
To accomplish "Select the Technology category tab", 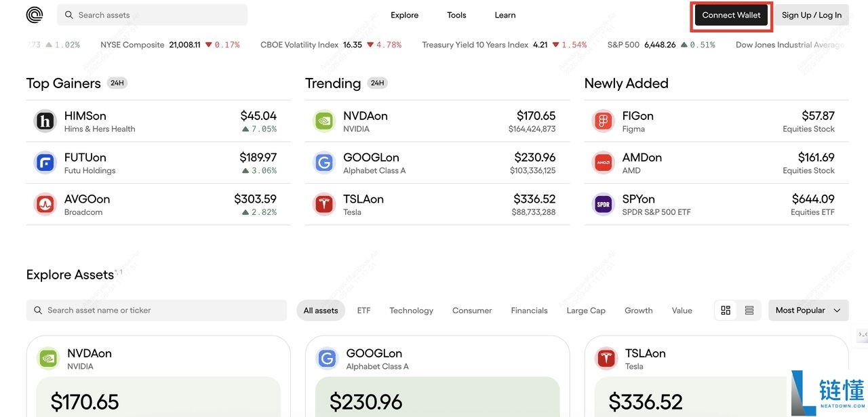I will [411, 310].
